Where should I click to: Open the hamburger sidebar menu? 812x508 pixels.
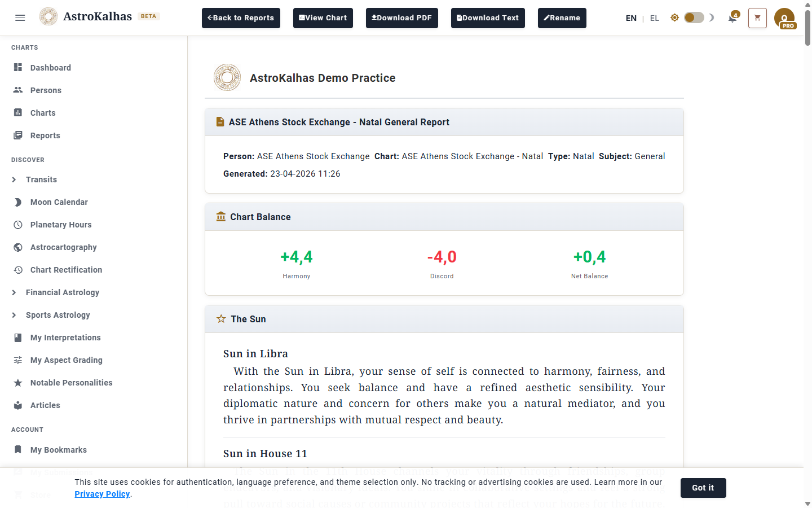pyautogui.click(x=20, y=17)
